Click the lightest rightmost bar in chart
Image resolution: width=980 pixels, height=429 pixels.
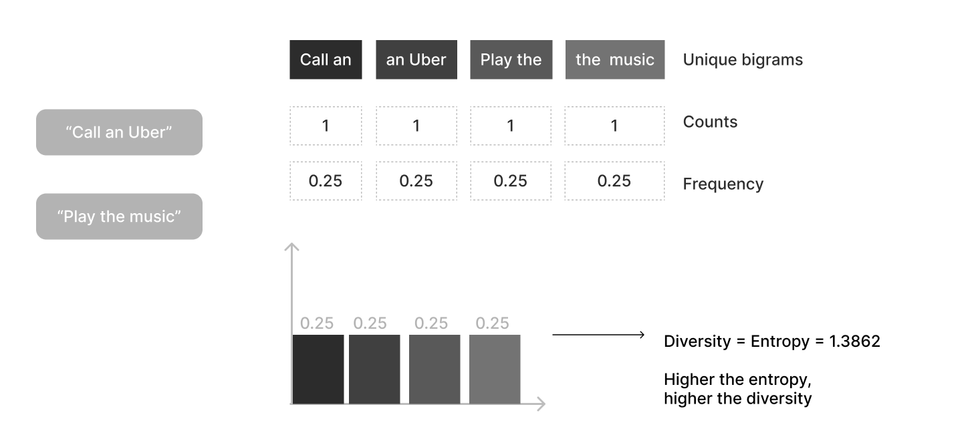pos(494,369)
